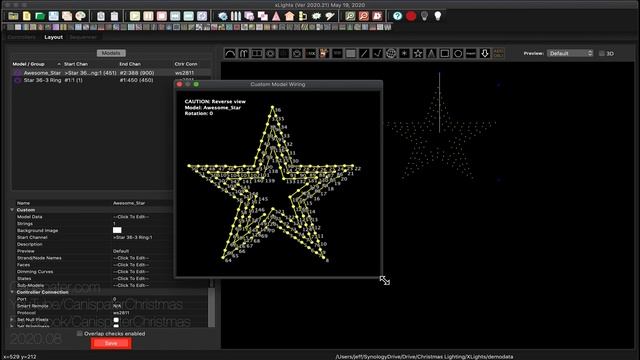Switch to the Sequencer tab
Viewport: 640px width, 360px height.
click(x=83, y=37)
